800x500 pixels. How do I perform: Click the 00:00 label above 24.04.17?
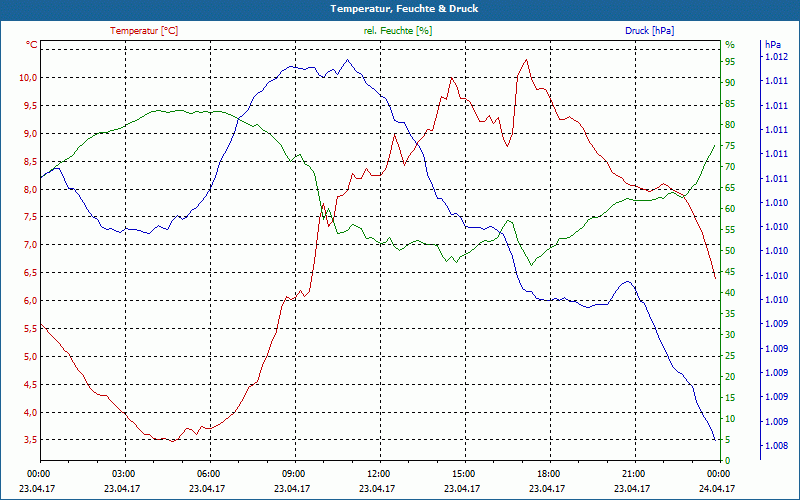coord(717,473)
